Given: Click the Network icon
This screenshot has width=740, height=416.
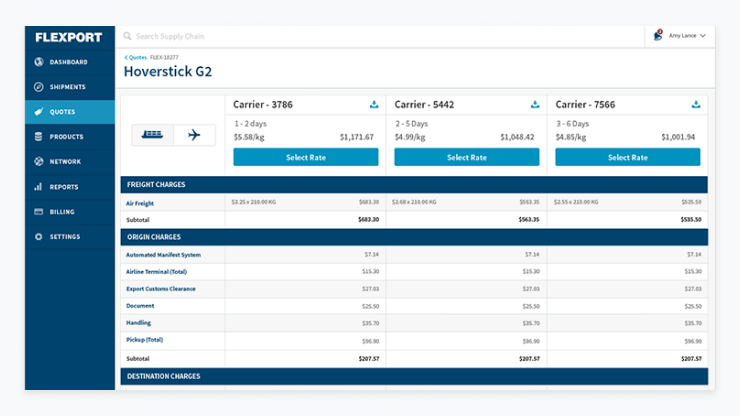Looking at the screenshot, I should tap(39, 161).
